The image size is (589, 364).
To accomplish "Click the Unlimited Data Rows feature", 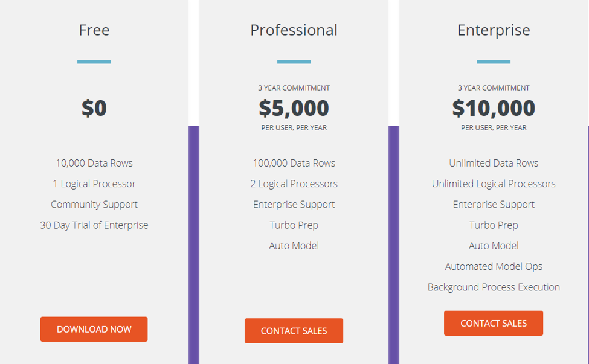I will click(x=494, y=163).
